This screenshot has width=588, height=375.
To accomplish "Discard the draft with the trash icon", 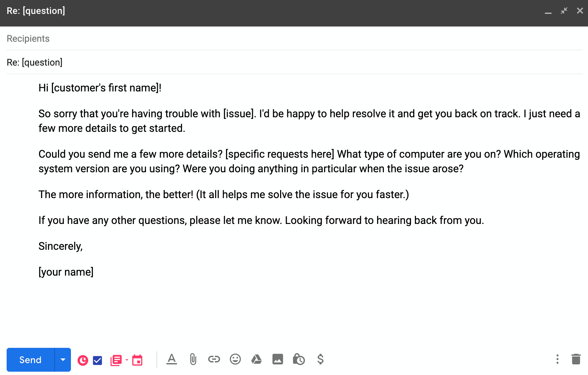I will point(576,359).
